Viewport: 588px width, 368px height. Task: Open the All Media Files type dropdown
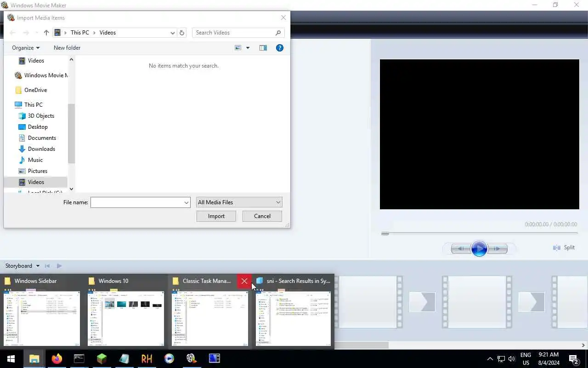[x=239, y=202]
